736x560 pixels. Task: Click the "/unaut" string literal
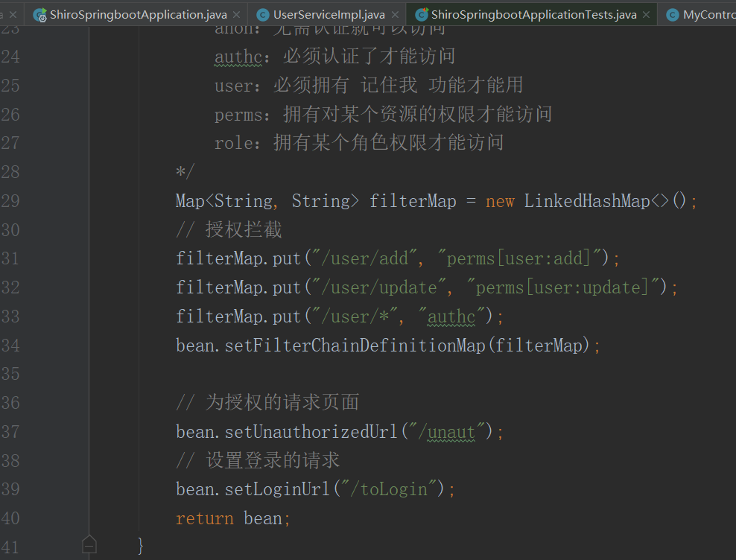click(x=447, y=432)
